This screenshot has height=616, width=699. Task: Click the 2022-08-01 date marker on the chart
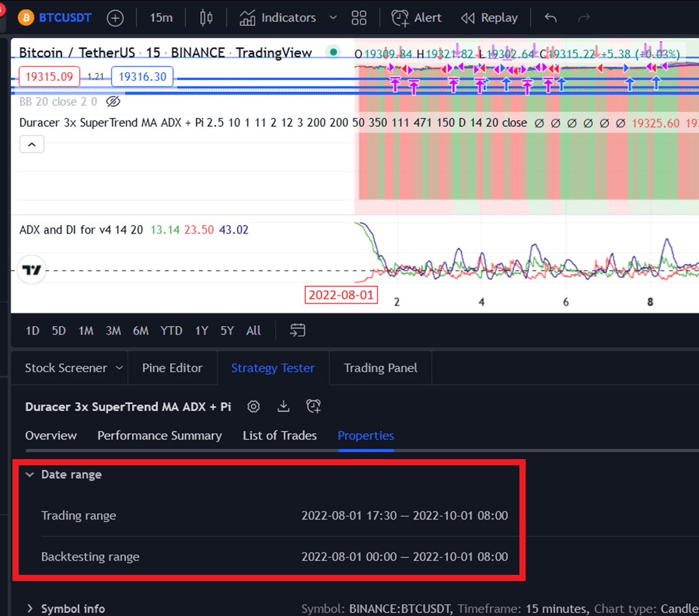pyautogui.click(x=341, y=295)
